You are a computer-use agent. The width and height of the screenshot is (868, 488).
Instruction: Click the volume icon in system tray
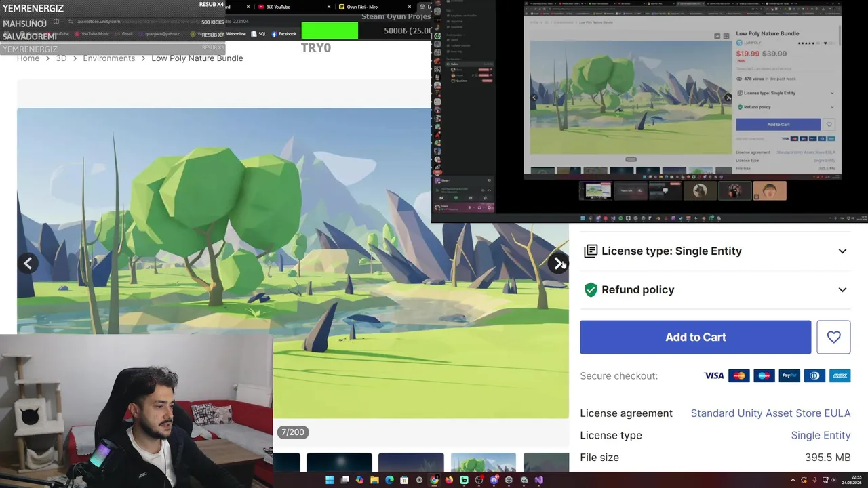point(834,480)
